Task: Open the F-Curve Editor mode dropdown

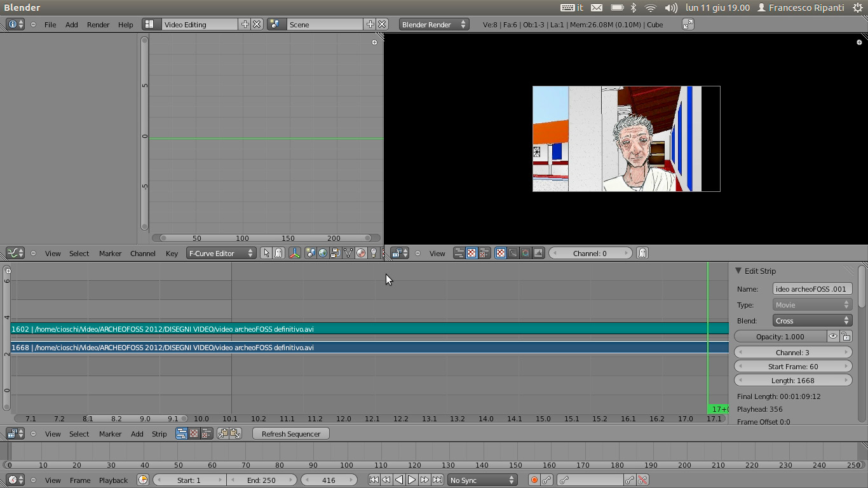Action: pyautogui.click(x=221, y=253)
